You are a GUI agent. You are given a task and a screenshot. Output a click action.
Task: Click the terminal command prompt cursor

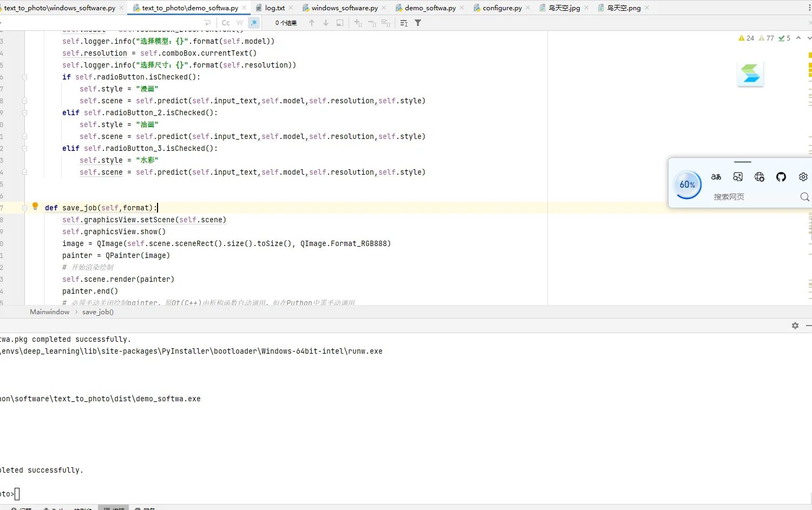click(17, 494)
